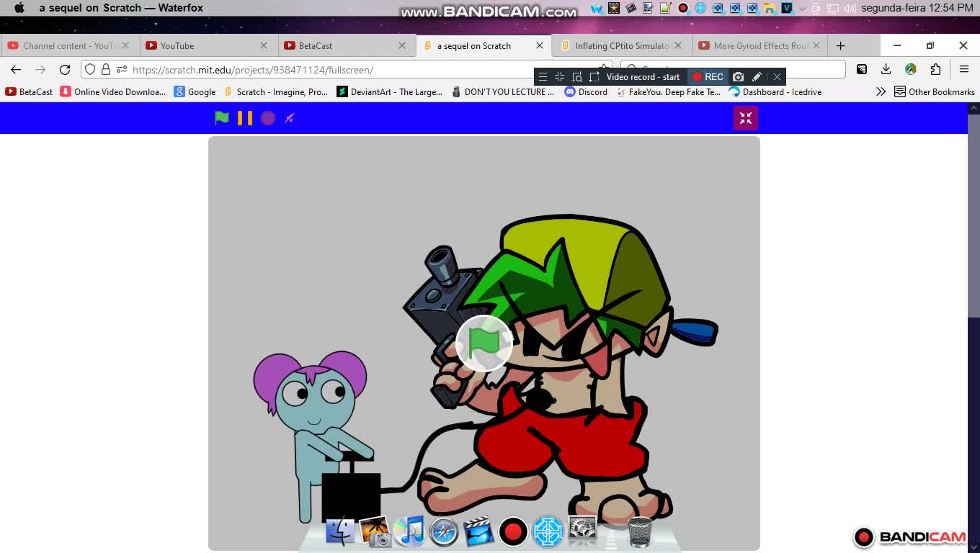Open the Waterfox hamburger menu
The width and height of the screenshot is (980, 553).
coord(964,69)
